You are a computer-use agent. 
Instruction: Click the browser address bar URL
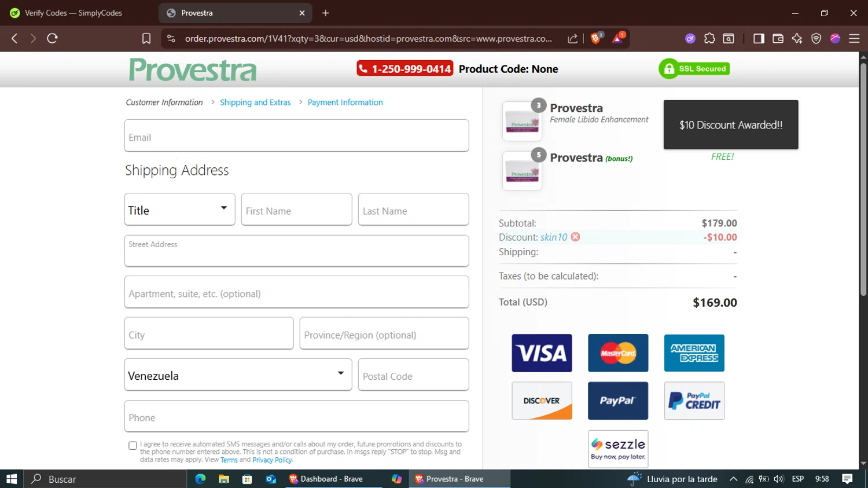click(369, 38)
